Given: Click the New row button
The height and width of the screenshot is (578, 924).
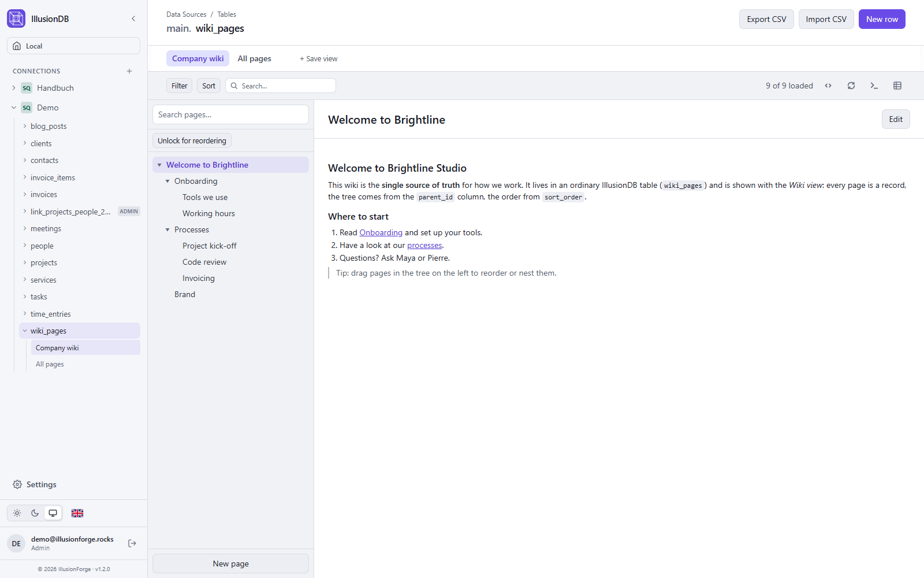Looking at the screenshot, I should pos(882,19).
